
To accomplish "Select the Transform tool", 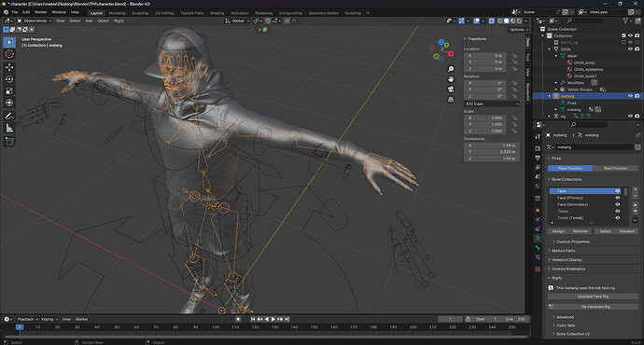I will click(x=9, y=103).
